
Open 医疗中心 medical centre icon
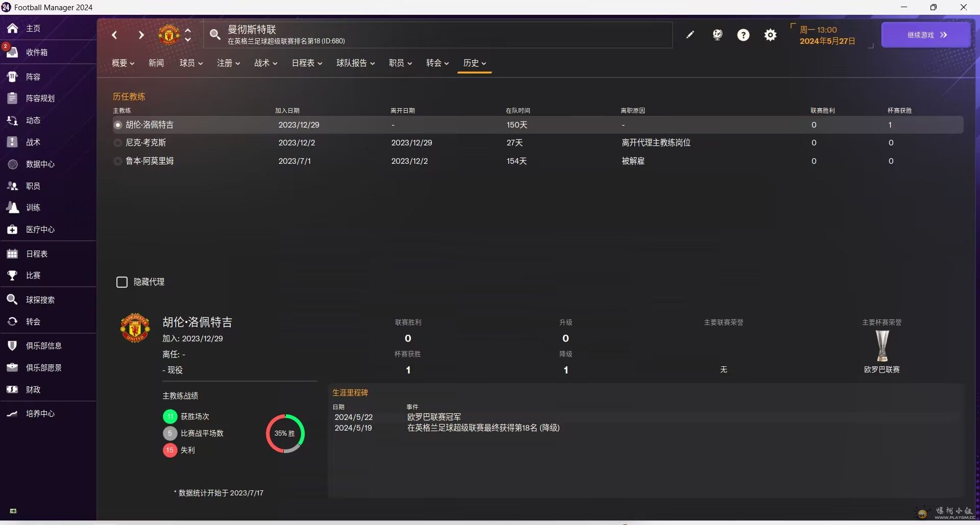point(12,230)
